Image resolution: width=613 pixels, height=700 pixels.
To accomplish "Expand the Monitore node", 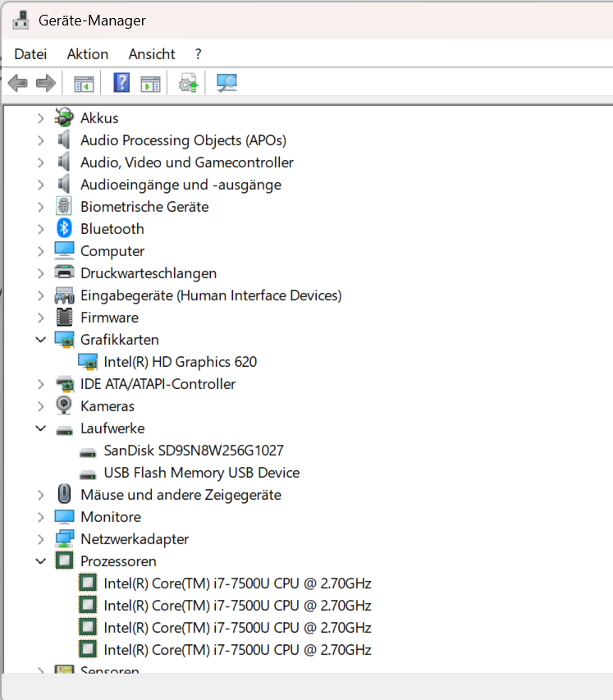I will pos(41,517).
